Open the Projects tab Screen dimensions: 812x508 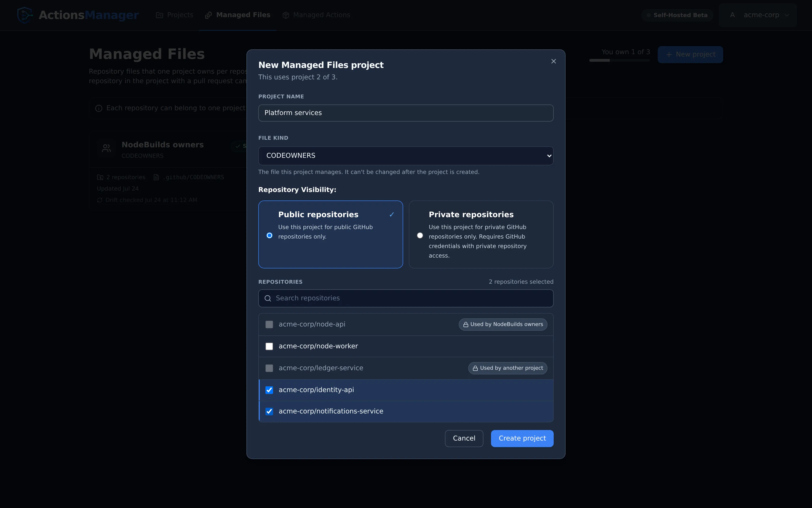pyautogui.click(x=175, y=15)
